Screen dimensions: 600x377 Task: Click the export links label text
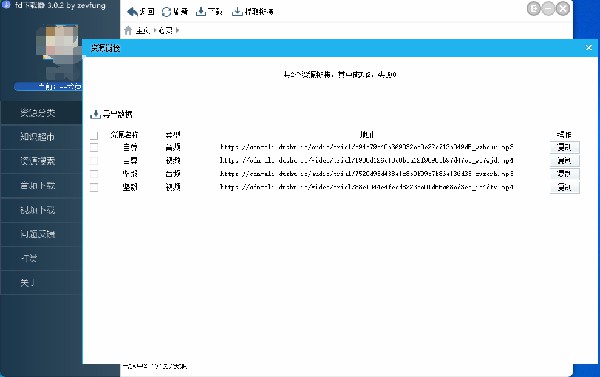[x=117, y=114]
